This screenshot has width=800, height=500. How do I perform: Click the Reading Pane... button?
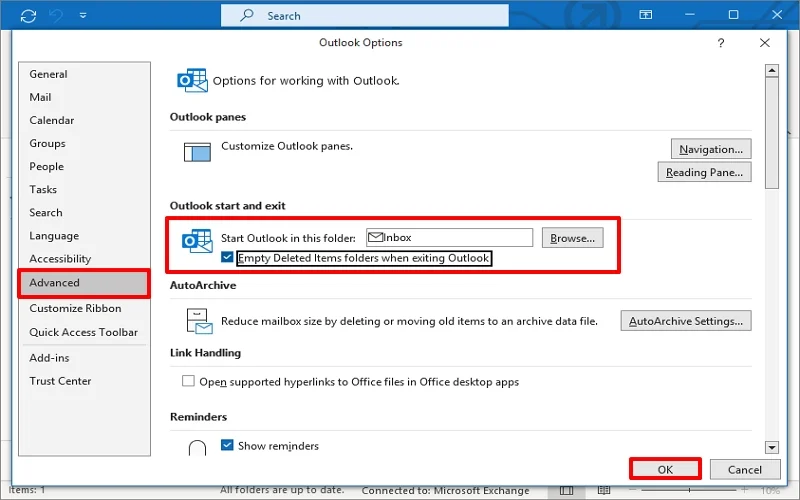click(x=704, y=172)
